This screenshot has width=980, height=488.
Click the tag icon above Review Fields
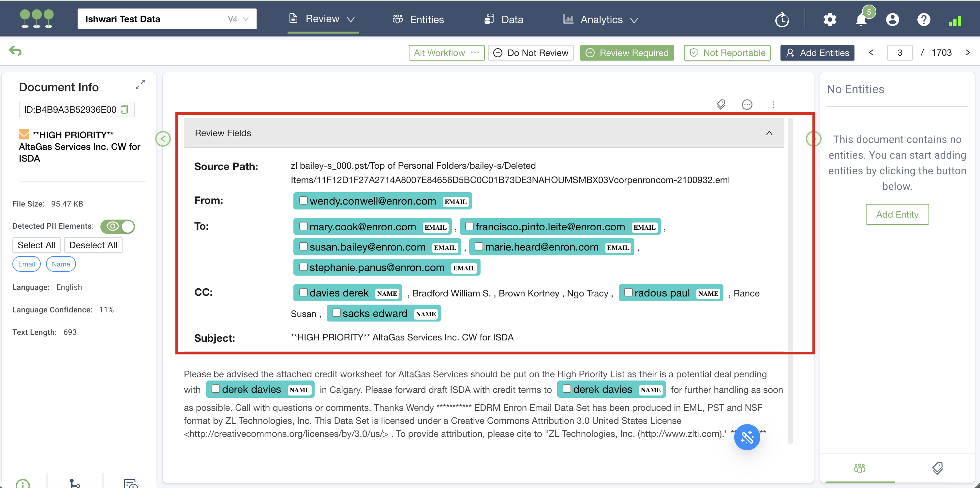[x=721, y=105]
